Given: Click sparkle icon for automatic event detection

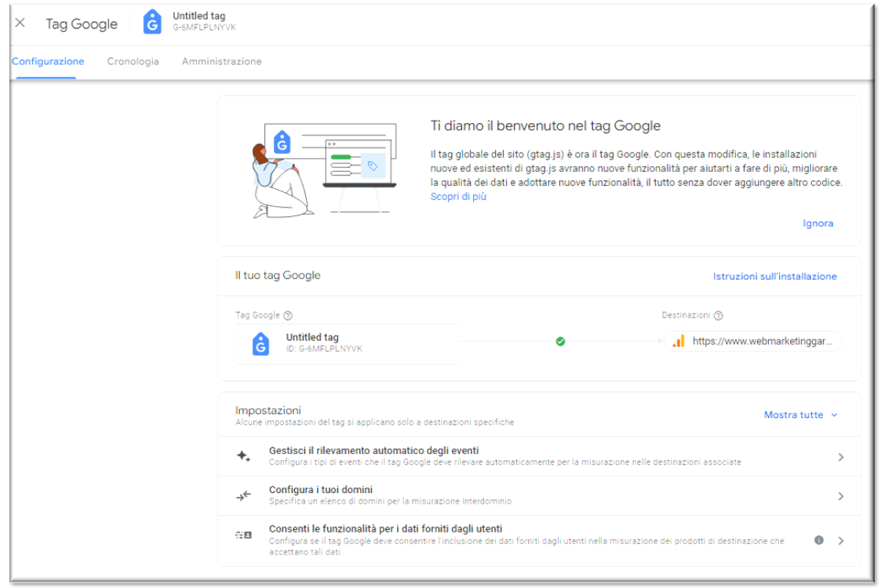Looking at the screenshot, I should [x=243, y=456].
